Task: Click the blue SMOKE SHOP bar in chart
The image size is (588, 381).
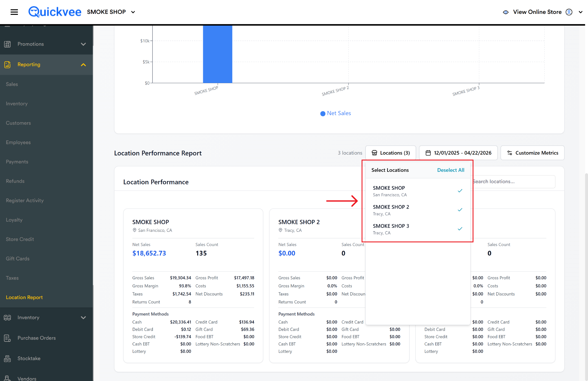Action: pos(217,54)
